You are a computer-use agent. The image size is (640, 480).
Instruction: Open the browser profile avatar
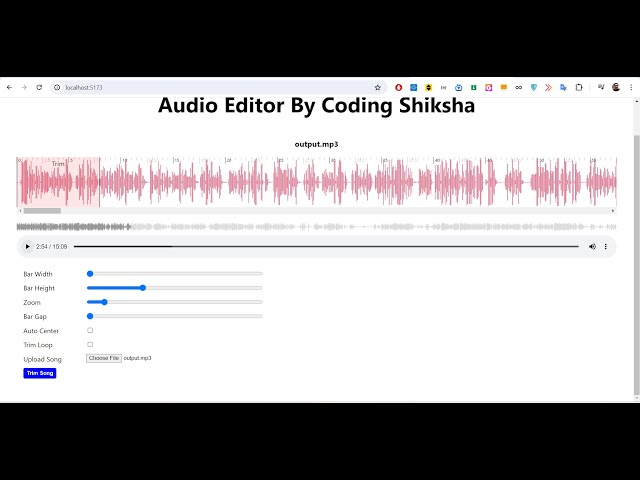coord(616,88)
